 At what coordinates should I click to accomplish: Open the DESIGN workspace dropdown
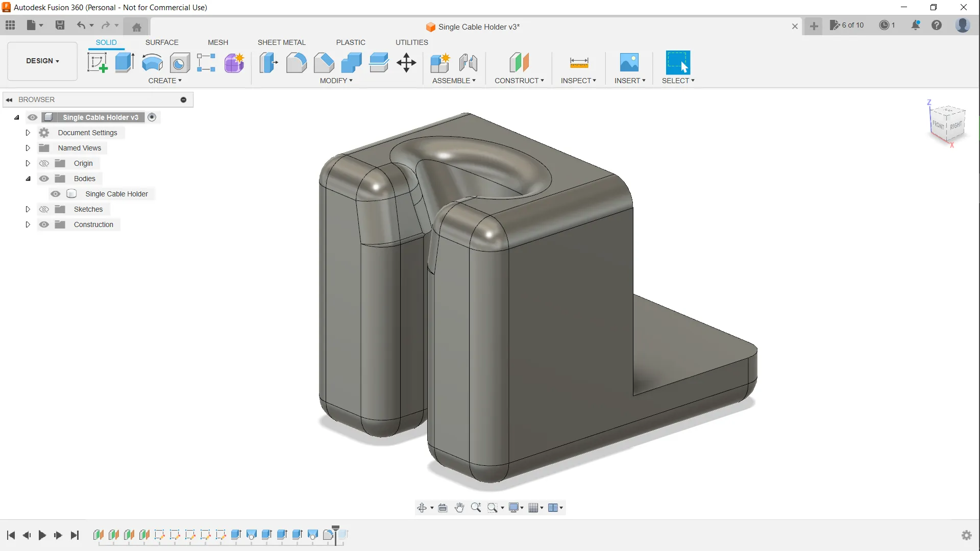pos(42,61)
